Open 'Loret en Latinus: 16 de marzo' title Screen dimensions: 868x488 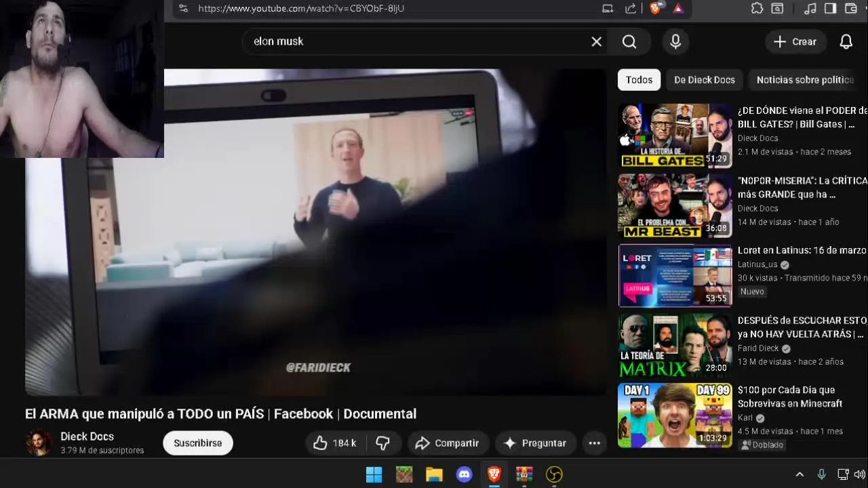click(802, 250)
